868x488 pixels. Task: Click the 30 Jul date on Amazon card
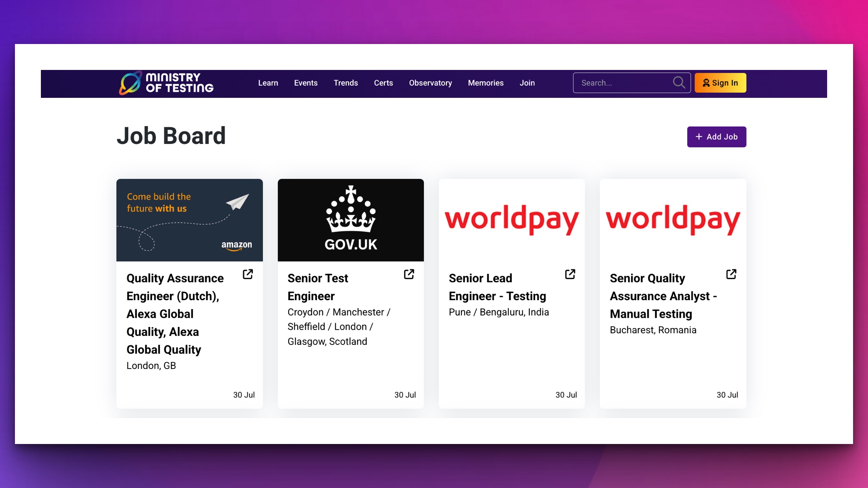244,395
